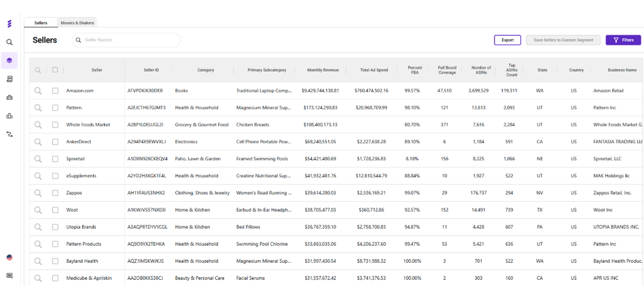Select the business name "Zappos Retail, Inc."
This screenshot has width=644, height=286.
coord(613,193)
